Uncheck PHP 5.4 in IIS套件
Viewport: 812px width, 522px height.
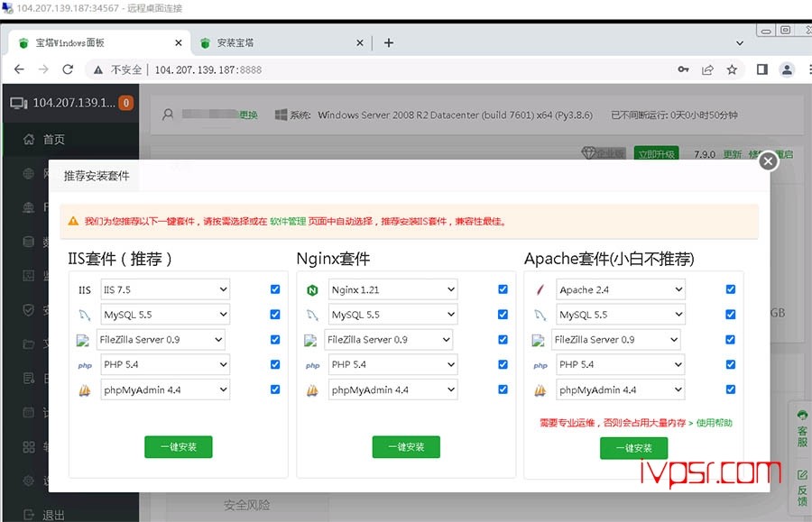[x=275, y=364]
